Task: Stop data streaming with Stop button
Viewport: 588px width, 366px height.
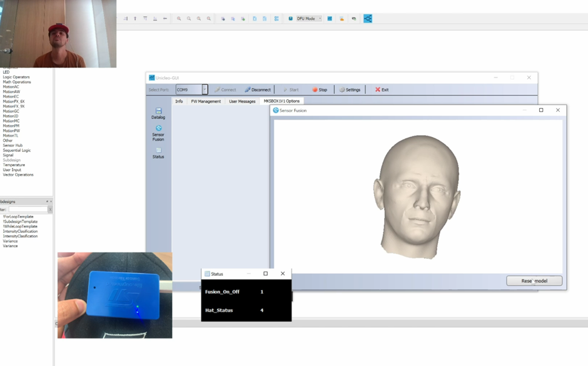Action: coord(320,89)
